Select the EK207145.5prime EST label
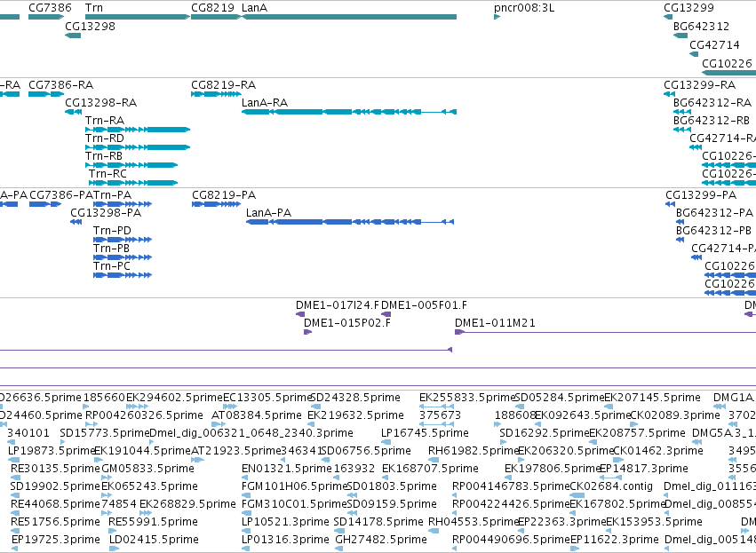756x553 pixels. click(652, 398)
